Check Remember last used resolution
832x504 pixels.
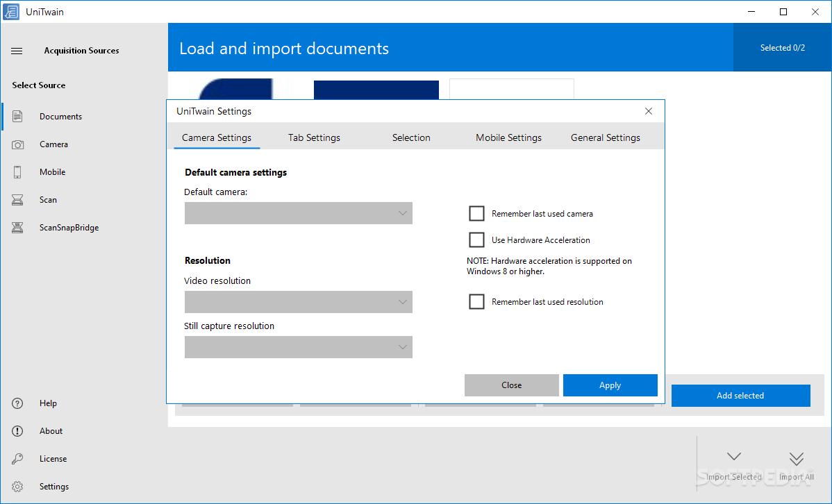[476, 301]
